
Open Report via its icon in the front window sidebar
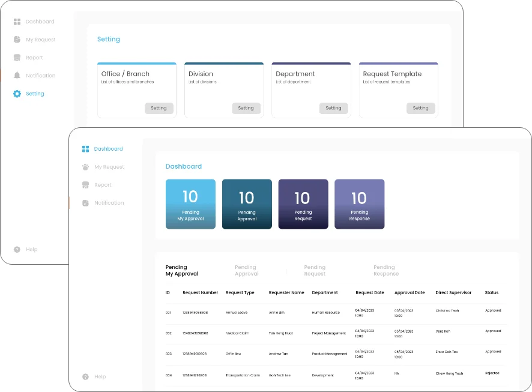tap(85, 185)
